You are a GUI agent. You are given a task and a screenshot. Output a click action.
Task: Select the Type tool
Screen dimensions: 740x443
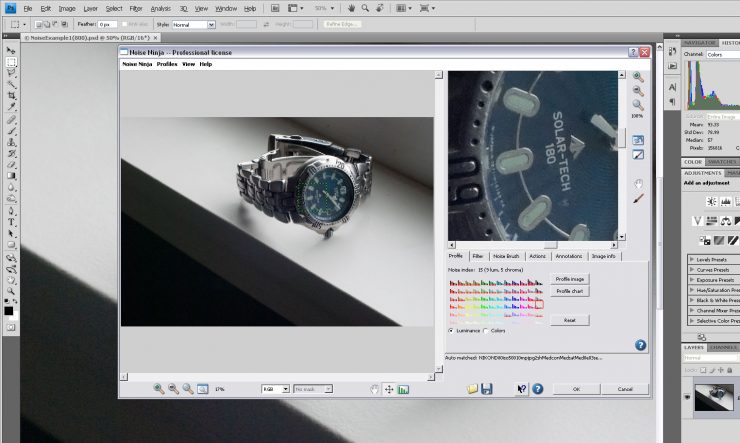coord(11,222)
